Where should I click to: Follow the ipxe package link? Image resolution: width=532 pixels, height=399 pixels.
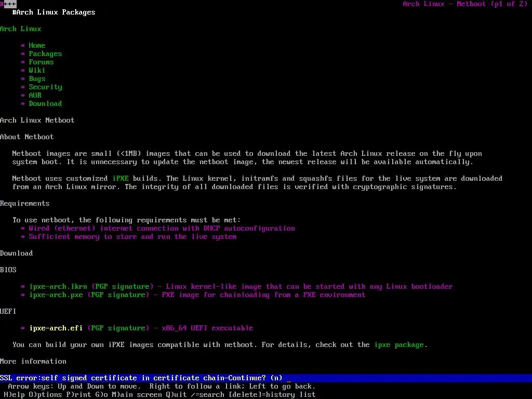(399, 345)
